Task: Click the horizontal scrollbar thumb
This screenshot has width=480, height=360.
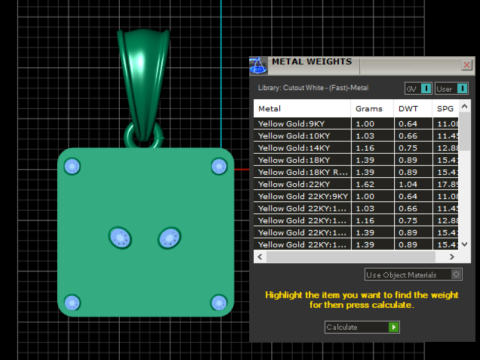Action: point(351,257)
